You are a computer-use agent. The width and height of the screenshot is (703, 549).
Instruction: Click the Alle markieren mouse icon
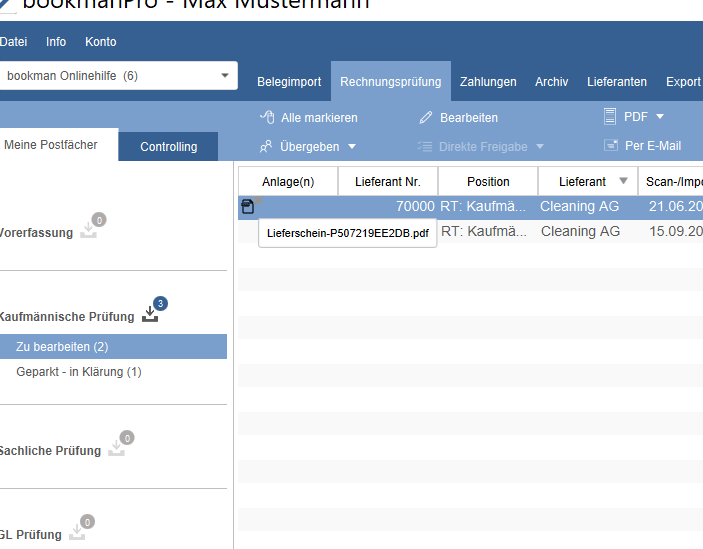(268, 117)
